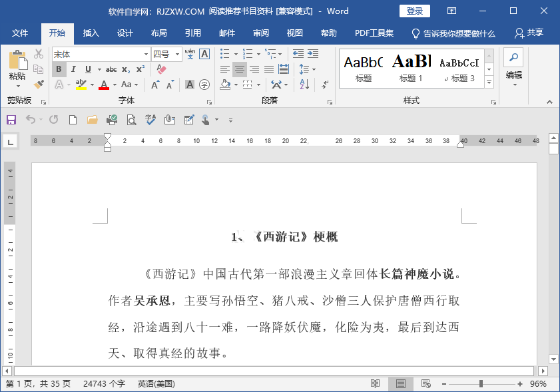Image resolution: width=560 pixels, height=392 pixels.
Task: Toggle strikethrough formatting
Action: (x=111, y=69)
